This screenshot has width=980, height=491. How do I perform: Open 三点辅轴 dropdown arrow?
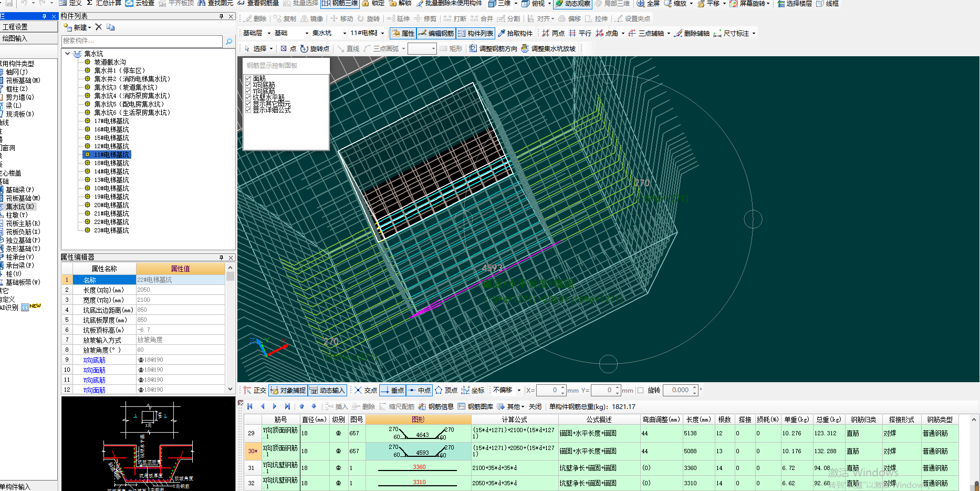(669, 33)
